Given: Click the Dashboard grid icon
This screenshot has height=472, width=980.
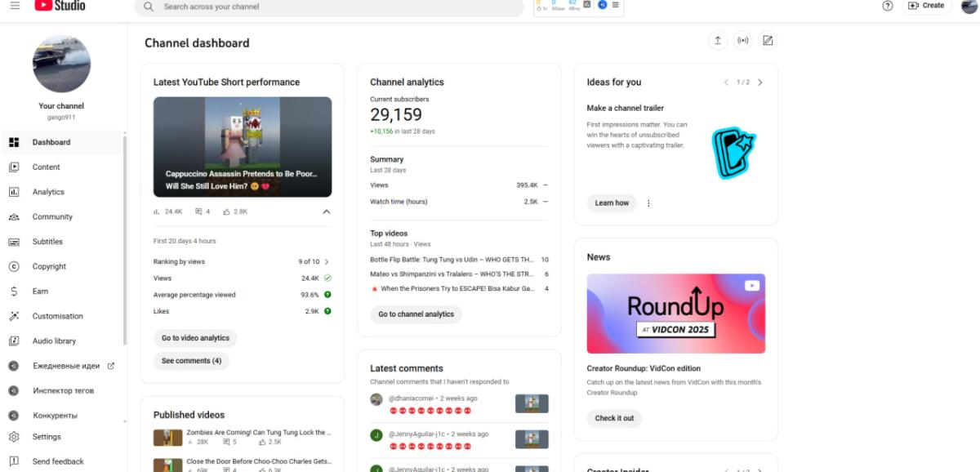Looking at the screenshot, I should pos(14,142).
